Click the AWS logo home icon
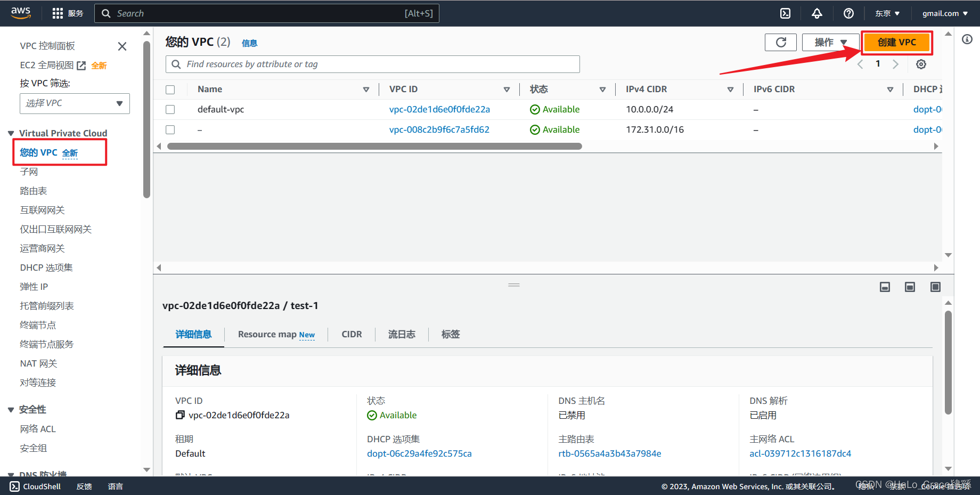Image resolution: width=980 pixels, height=495 pixels. tap(21, 13)
